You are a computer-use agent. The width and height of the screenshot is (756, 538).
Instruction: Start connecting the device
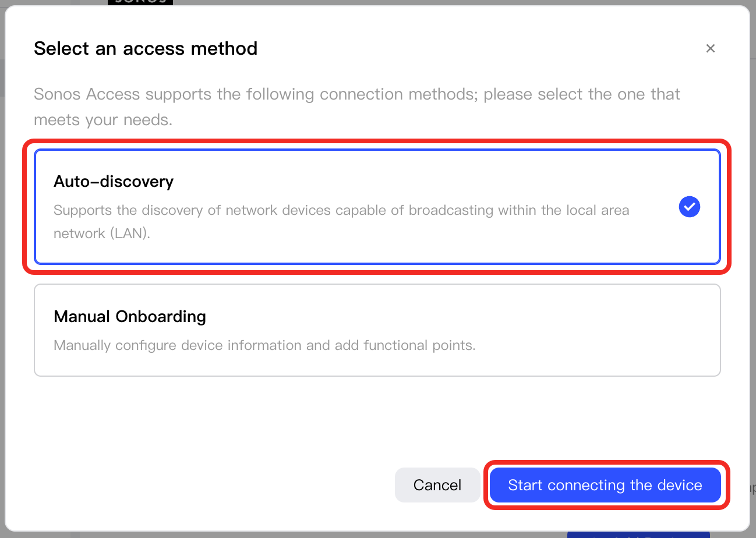click(605, 485)
